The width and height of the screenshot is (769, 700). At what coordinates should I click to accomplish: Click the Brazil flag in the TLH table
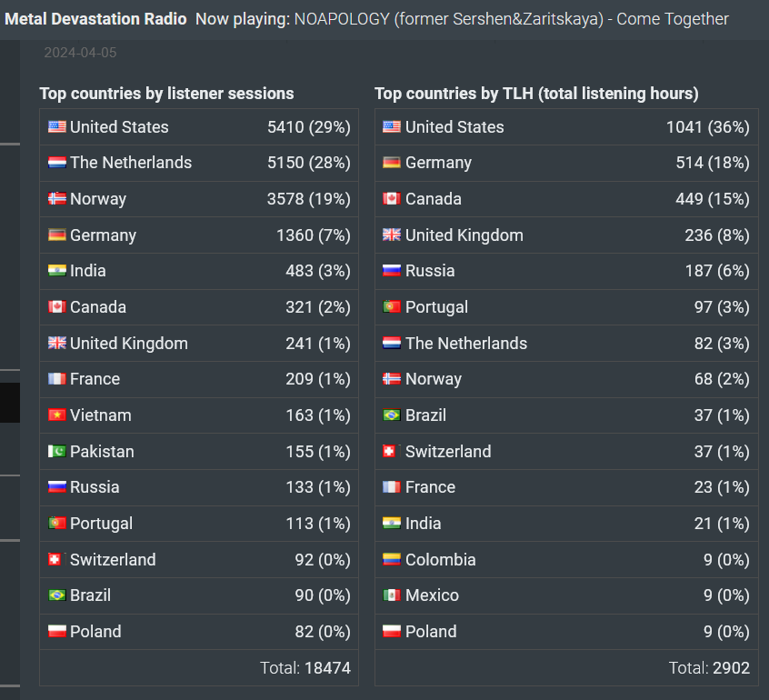392,415
